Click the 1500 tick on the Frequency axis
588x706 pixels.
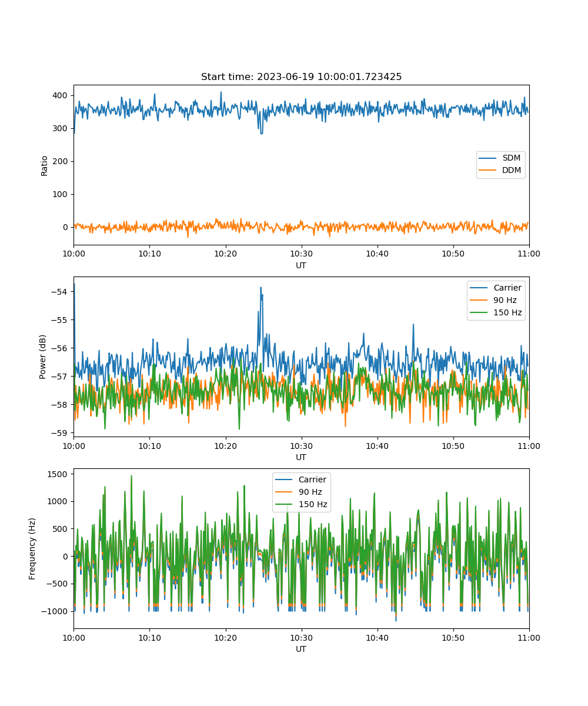click(x=58, y=474)
